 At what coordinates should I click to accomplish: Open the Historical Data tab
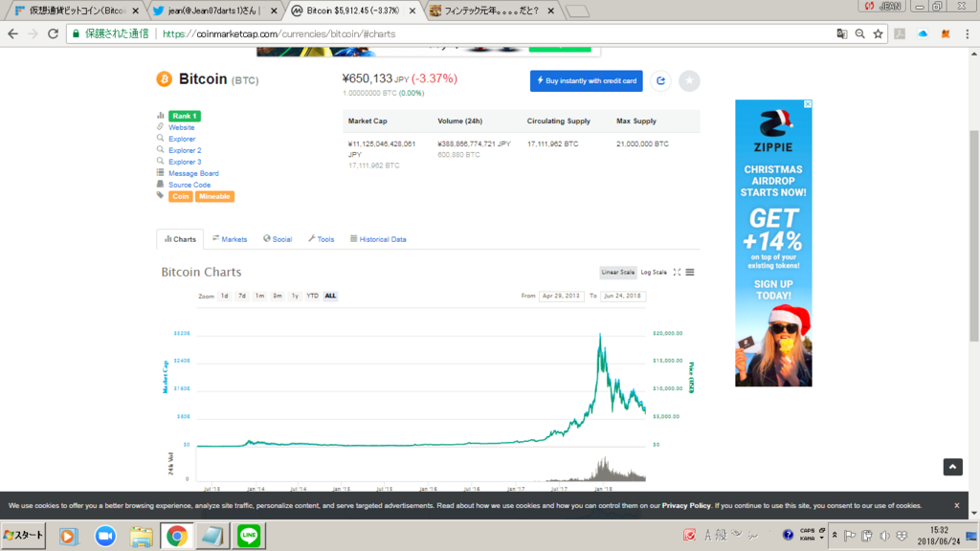pyautogui.click(x=378, y=239)
